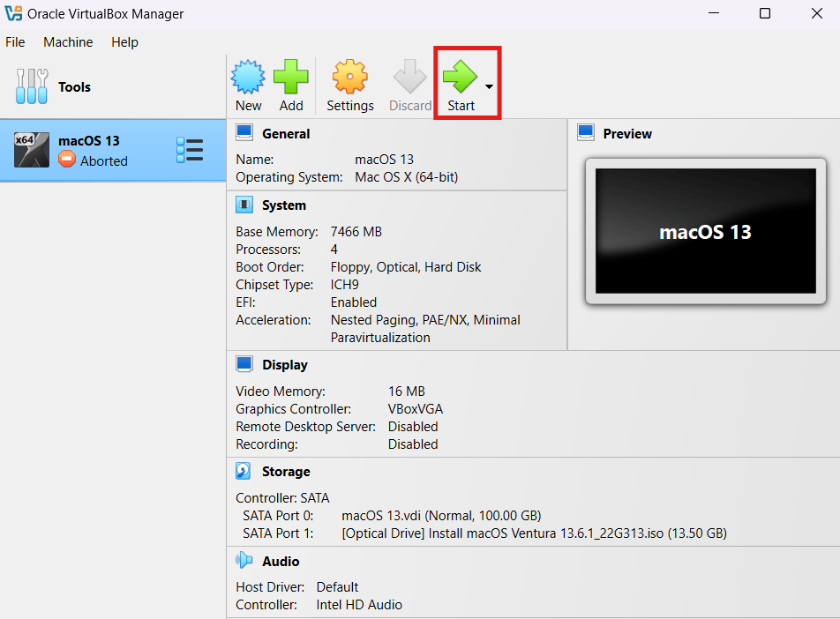Click the Audio speaker icon
This screenshot has height=619, width=840.
coord(244,561)
